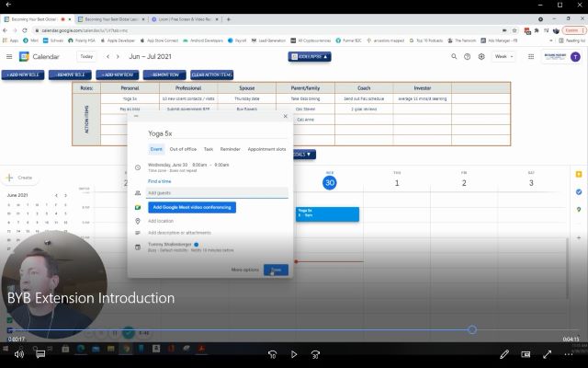Image resolution: width=588 pixels, height=368 pixels.
Task: Bookmark this page with star icon
Action: (514, 30)
